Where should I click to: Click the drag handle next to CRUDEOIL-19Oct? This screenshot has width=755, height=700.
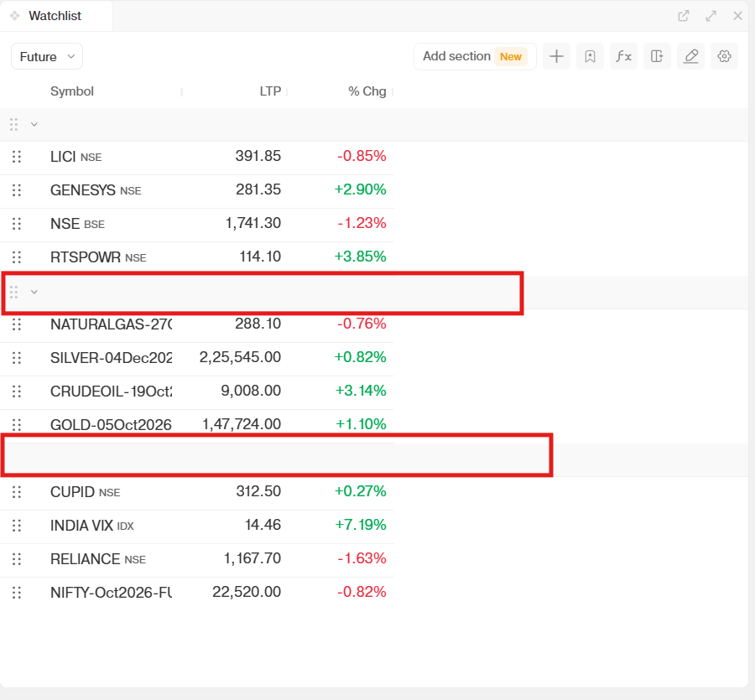(x=17, y=391)
